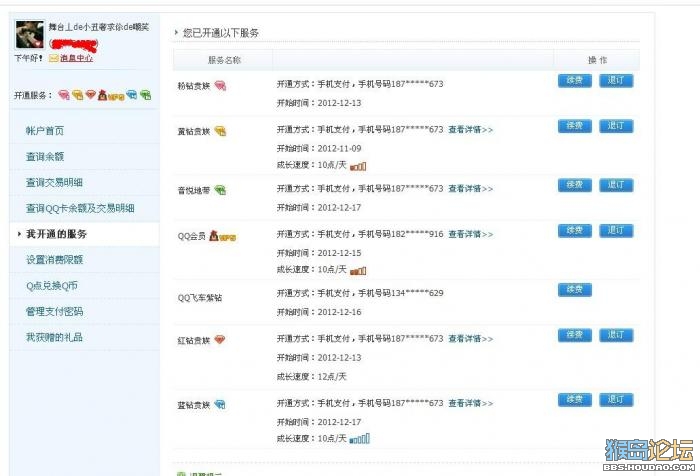Open the 消息中心 message center link

(x=76, y=58)
